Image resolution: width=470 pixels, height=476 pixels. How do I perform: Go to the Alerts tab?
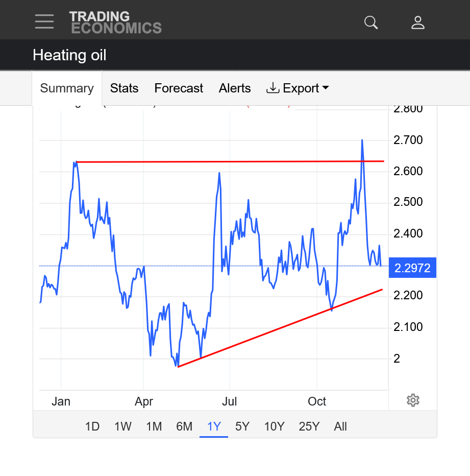(x=235, y=88)
